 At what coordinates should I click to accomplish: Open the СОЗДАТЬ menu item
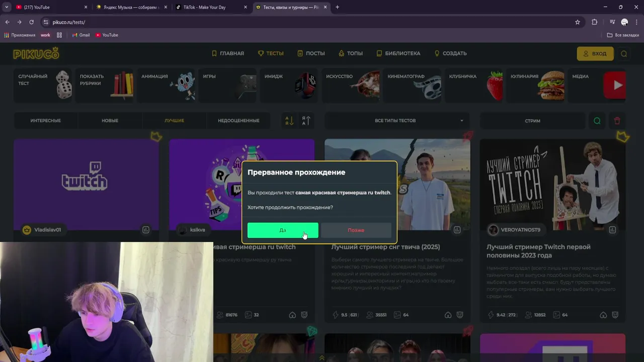[x=450, y=53]
